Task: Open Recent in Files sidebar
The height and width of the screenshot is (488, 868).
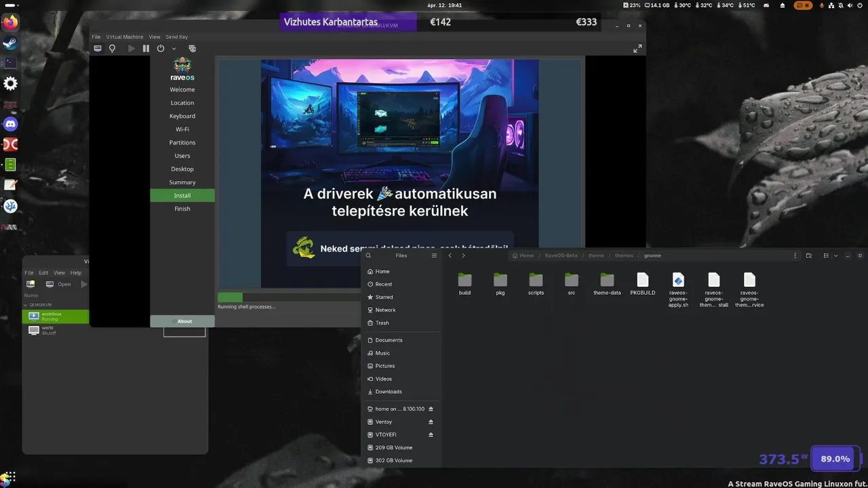Action: (x=402, y=284)
